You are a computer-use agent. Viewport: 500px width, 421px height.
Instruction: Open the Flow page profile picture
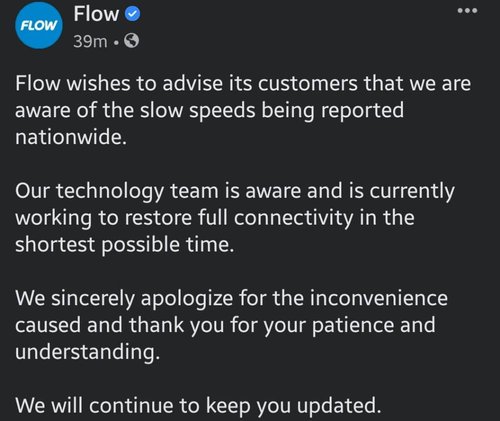click(x=39, y=25)
